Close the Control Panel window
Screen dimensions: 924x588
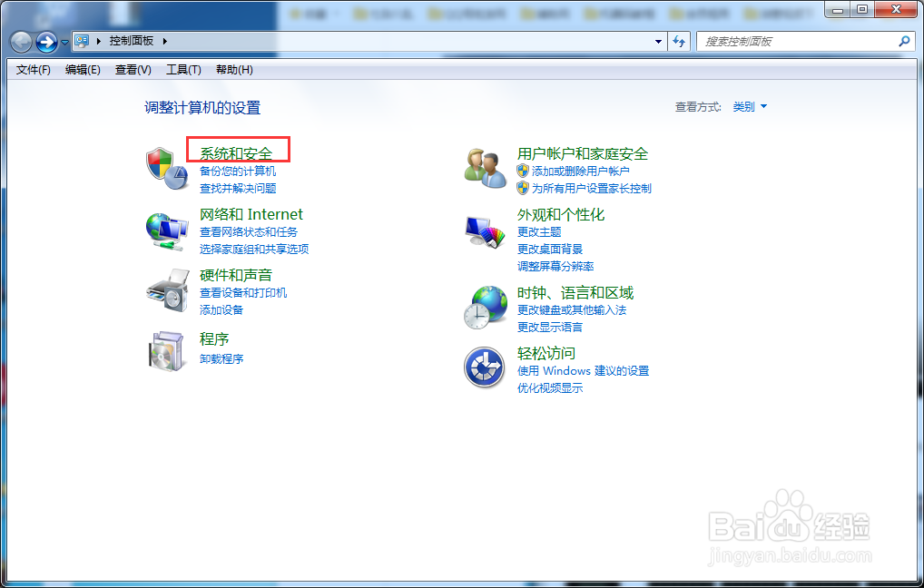coord(896,9)
